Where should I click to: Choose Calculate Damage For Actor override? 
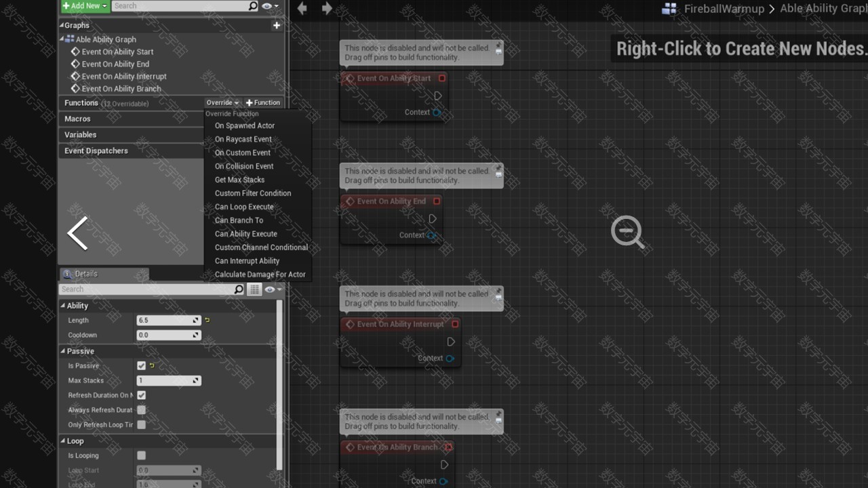point(260,274)
